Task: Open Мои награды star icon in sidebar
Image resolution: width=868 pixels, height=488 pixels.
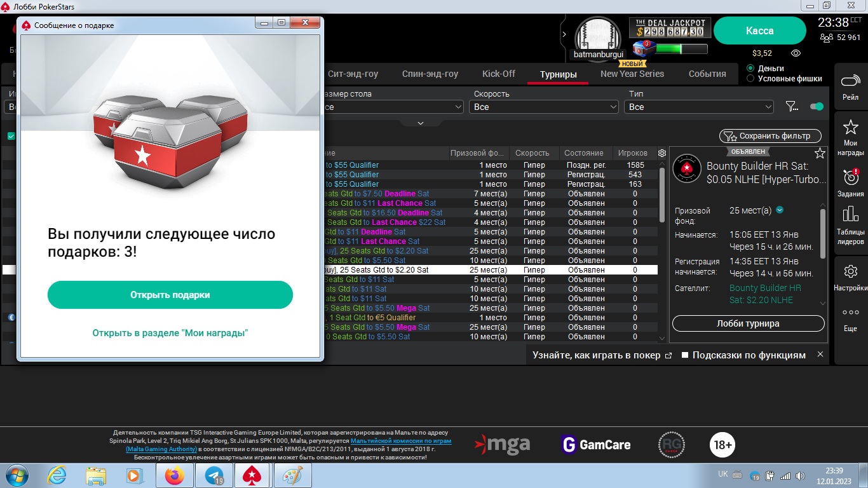Action: [x=850, y=137]
